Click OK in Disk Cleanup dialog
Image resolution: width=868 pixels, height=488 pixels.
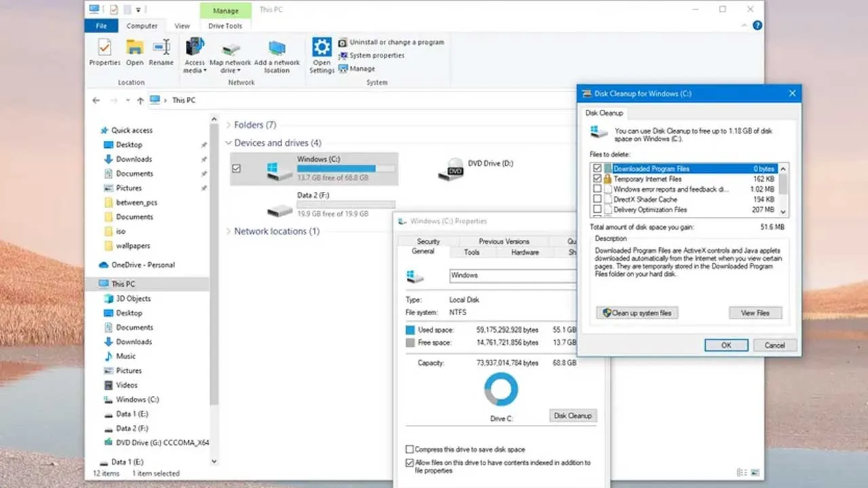click(726, 345)
